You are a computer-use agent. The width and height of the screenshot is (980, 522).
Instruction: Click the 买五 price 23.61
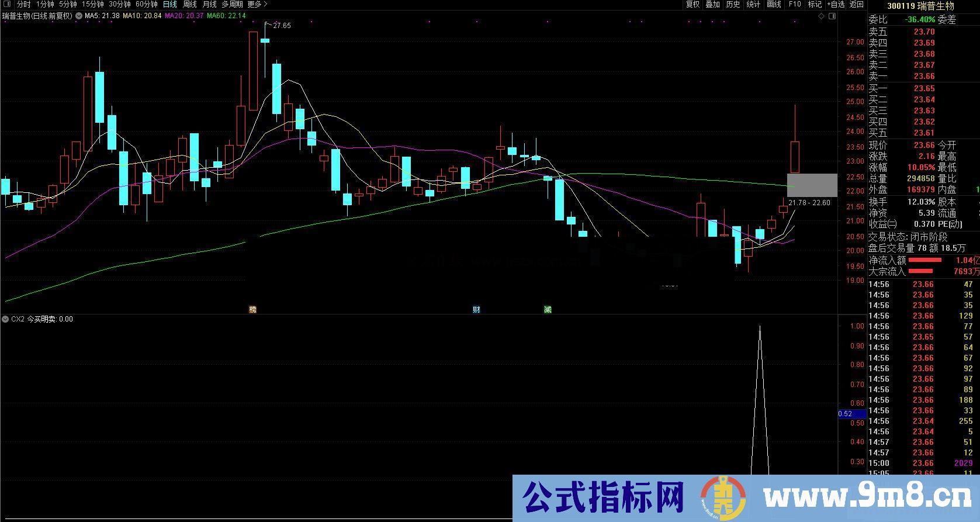coord(924,133)
